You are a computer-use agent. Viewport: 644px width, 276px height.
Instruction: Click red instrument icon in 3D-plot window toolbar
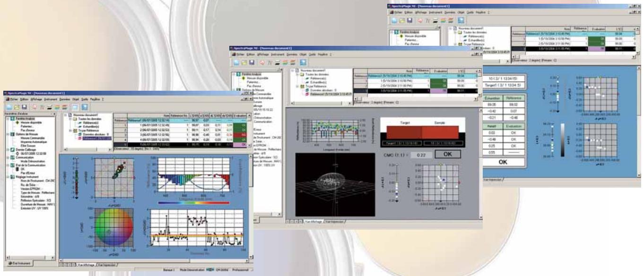coord(261,62)
